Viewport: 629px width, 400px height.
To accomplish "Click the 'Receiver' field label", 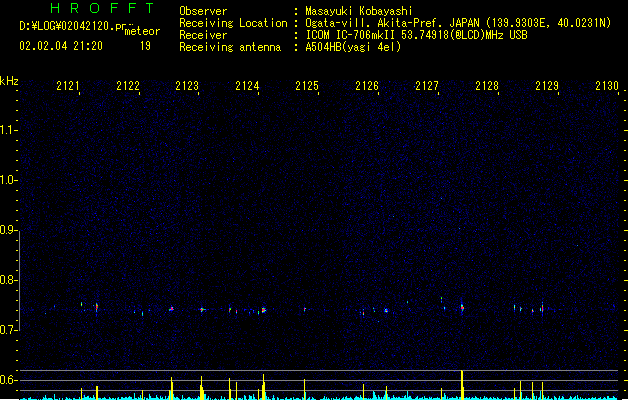I will point(203,35).
